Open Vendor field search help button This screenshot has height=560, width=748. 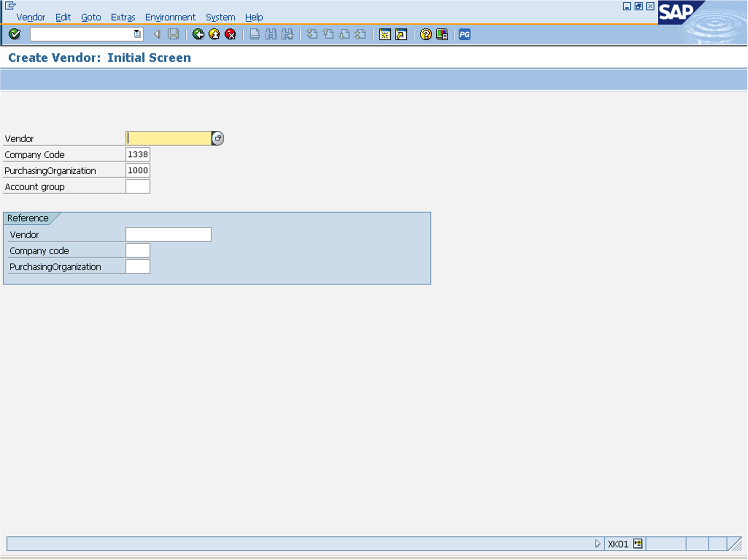click(x=218, y=138)
